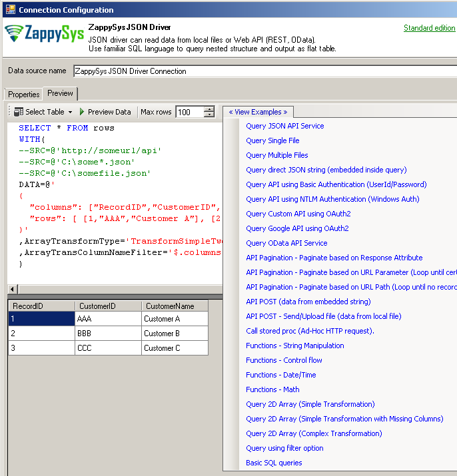Screen dimensions: 457x476
Task: Decrease Max rows with down arrow
Action: 209,115
